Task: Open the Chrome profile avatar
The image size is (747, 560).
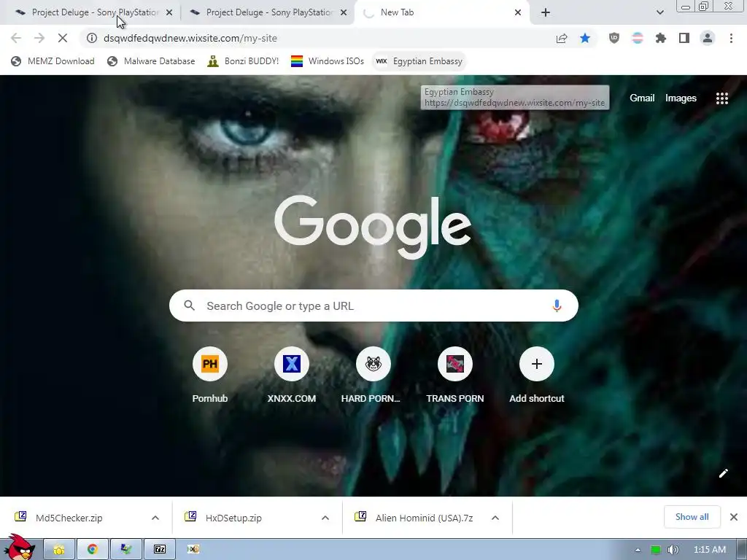Action: click(x=708, y=38)
